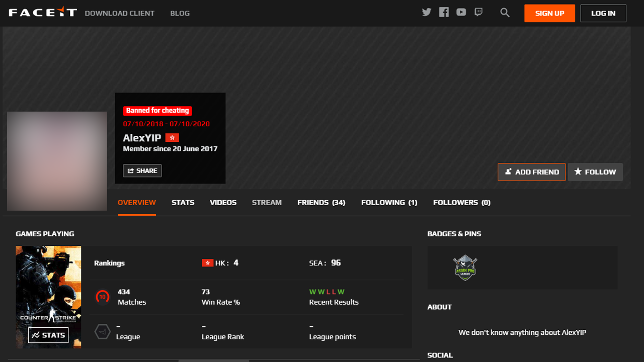Click the Log In button

(603, 13)
